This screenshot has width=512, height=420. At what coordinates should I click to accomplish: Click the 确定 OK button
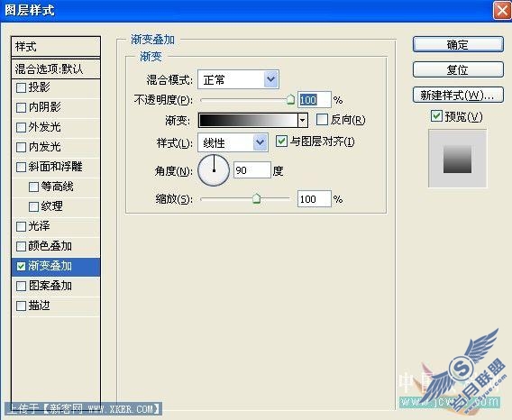click(x=458, y=44)
